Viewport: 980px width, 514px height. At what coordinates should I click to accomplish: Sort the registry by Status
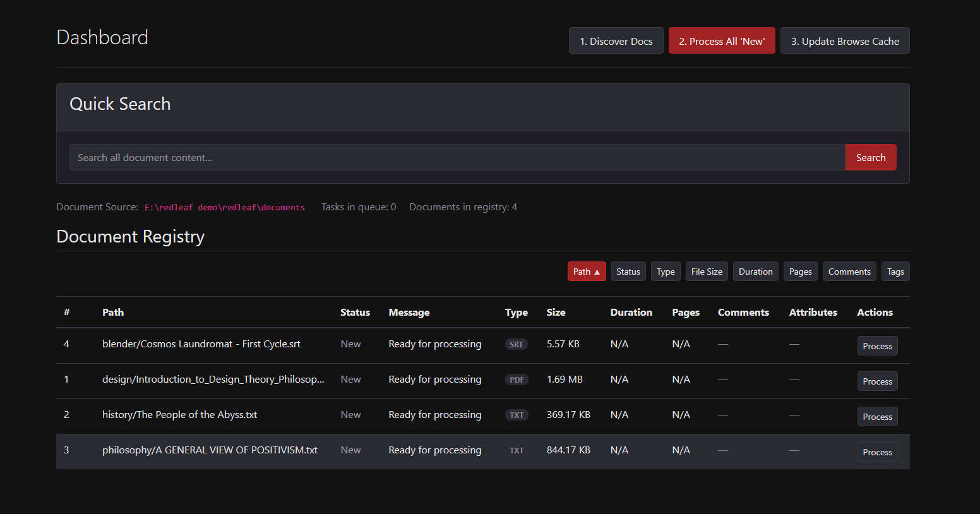point(628,272)
